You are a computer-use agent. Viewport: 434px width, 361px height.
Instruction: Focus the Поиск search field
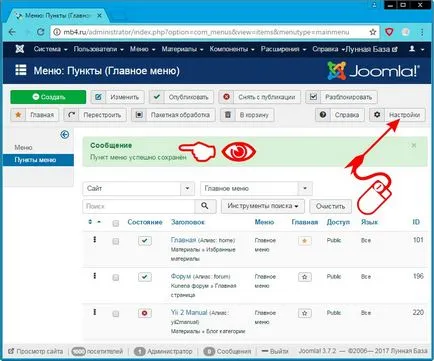point(138,206)
